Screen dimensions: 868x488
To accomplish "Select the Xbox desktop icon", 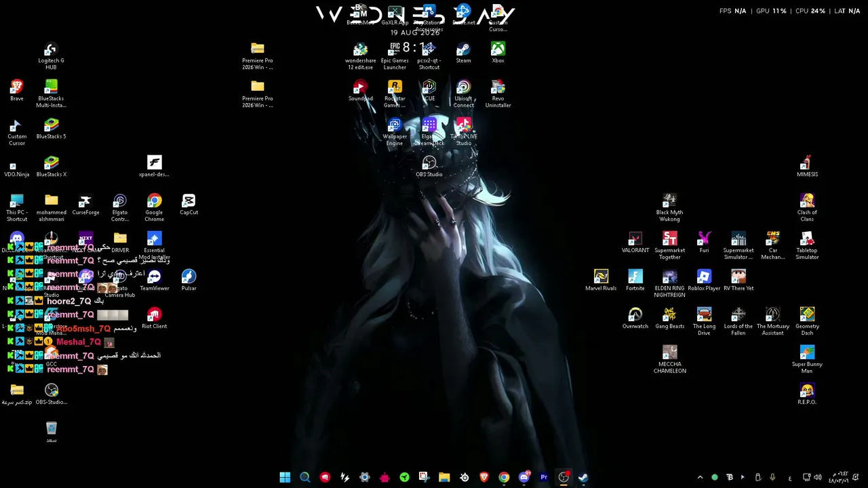I will click(498, 53).
